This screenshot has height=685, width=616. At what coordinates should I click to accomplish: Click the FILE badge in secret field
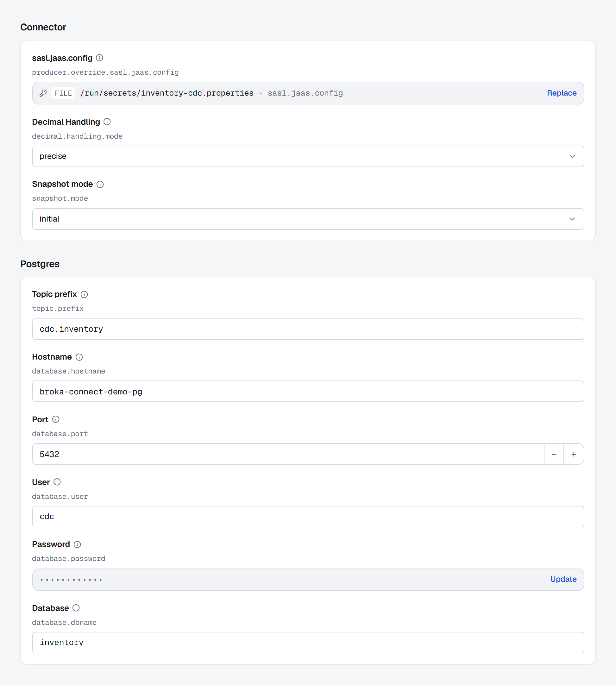coord(63,93)
